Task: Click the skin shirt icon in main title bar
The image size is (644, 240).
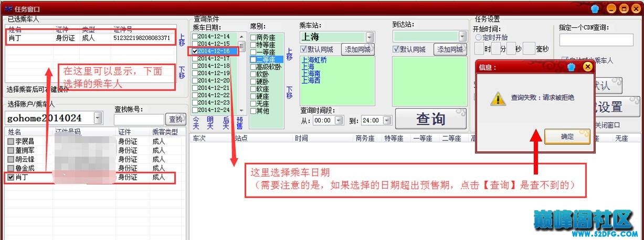Action: tap(595, 8)
